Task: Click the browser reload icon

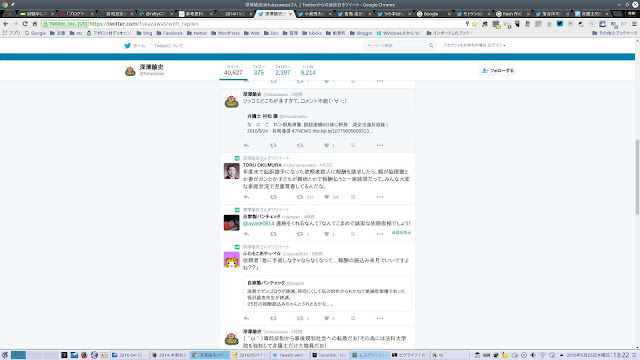Action: pyautogui.click(x=25, y=24)
